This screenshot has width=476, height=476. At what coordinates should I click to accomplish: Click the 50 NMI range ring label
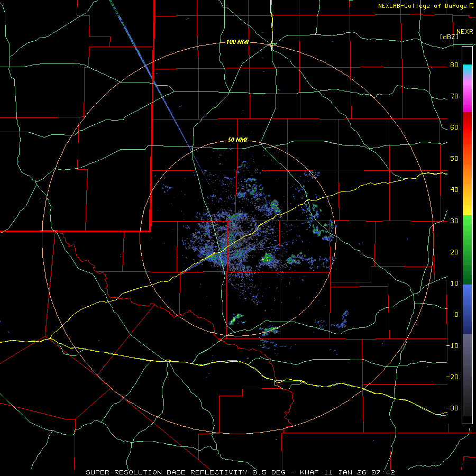[237, 140]
